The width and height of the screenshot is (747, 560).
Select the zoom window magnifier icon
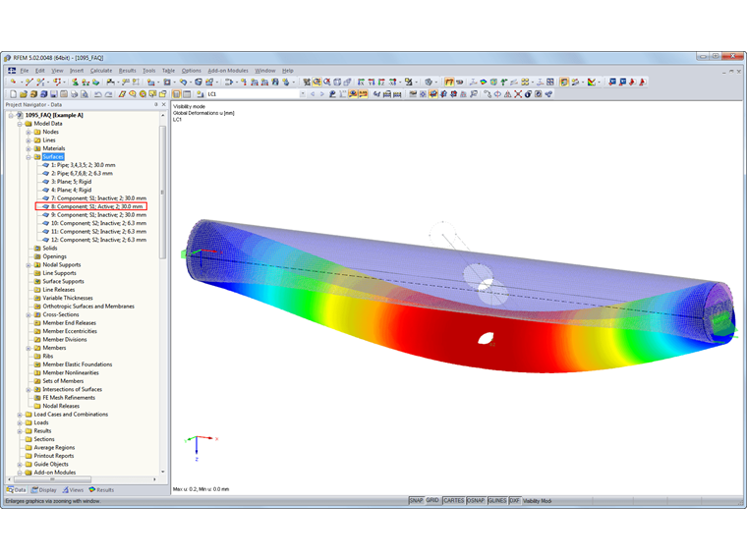(x=316, y=82)
